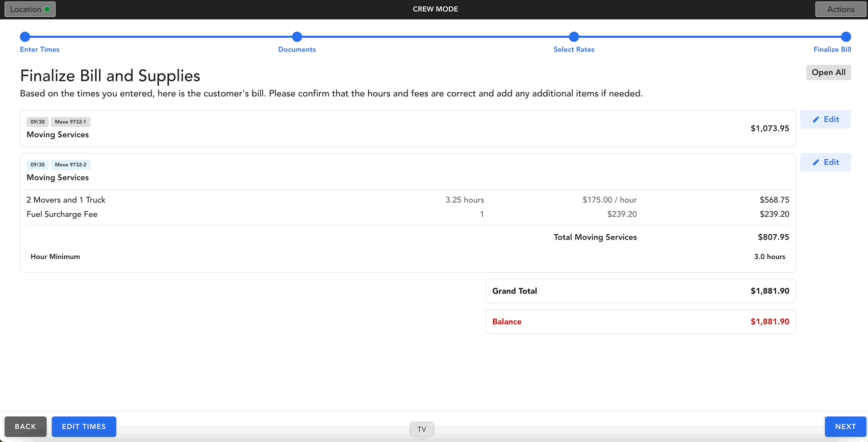Click the Move 9732-2 tag badge
This screenshot has height=442, width=868.
70,165
